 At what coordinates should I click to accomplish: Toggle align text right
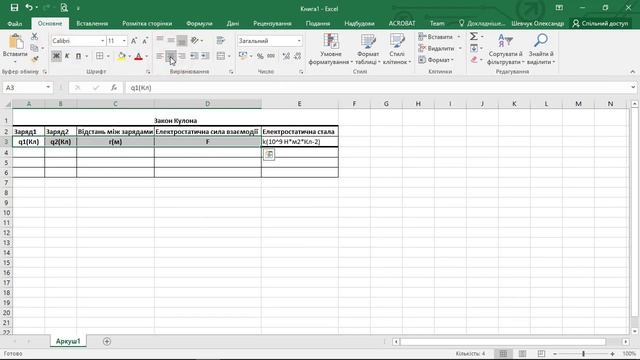(182, 56)
